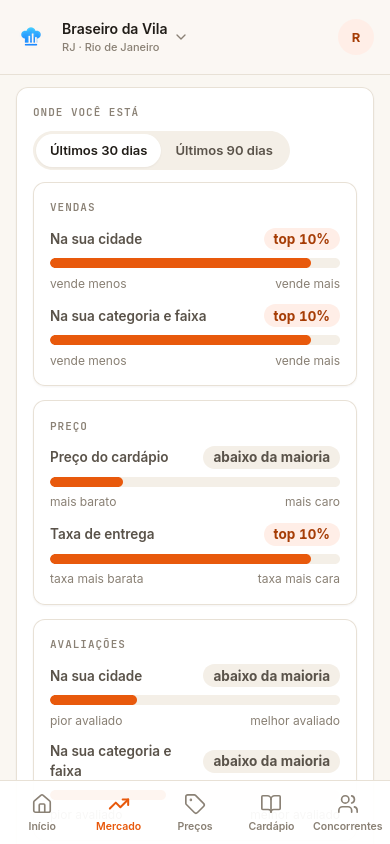Open the Cardápio book icon
The image size is (390, 844).
point(271,804)
